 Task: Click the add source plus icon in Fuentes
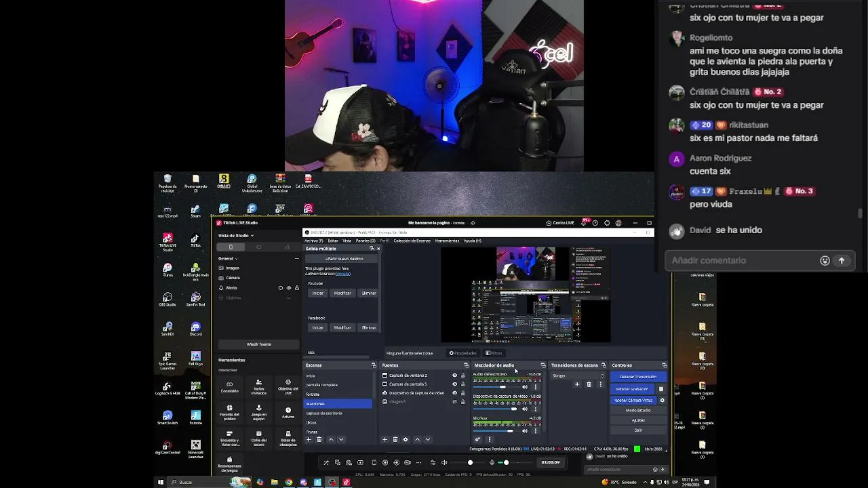pos(384,439)
